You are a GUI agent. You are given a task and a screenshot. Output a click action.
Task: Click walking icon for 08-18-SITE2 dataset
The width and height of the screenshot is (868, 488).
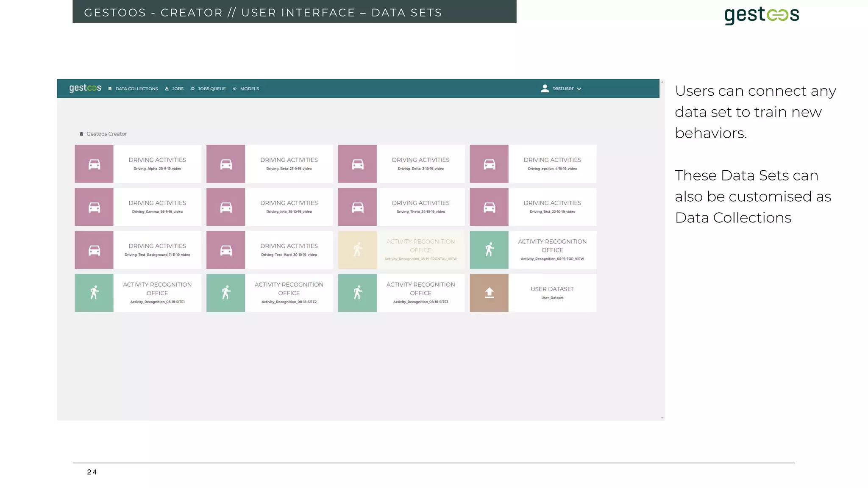point(226,293)
